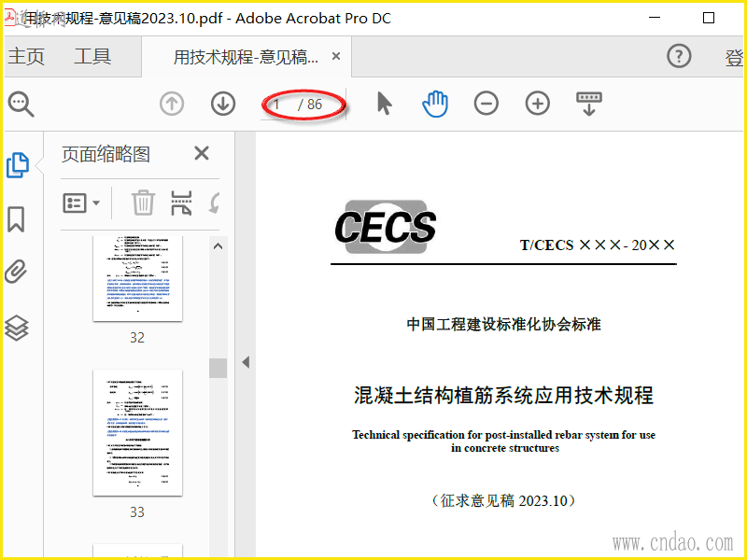This screenshot has width=747, height=560.
Task: Open the layers pane
Action: click(17, 329)
